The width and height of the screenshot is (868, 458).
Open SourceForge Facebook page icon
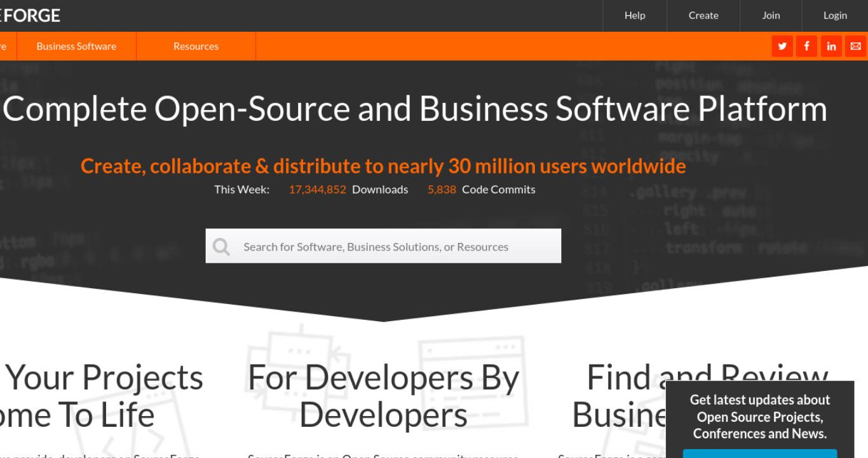[x=806, y=46]
